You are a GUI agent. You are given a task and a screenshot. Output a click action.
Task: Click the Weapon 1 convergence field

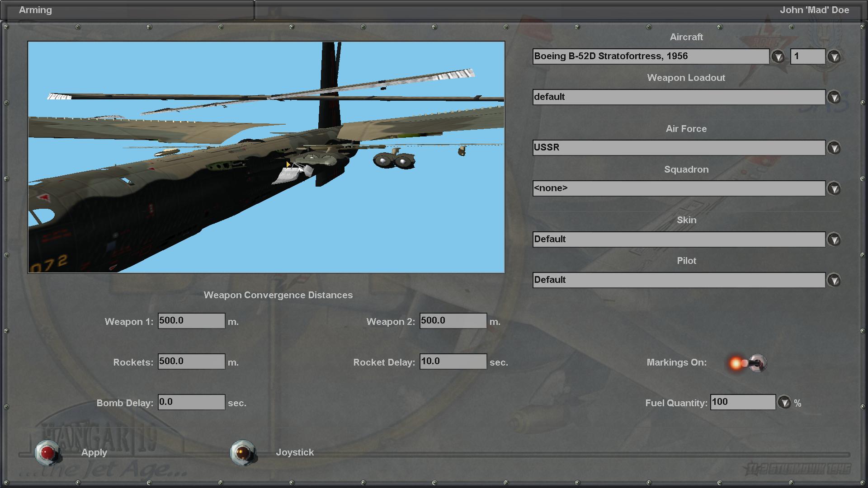pyautogui.click(x=191, y=321)
